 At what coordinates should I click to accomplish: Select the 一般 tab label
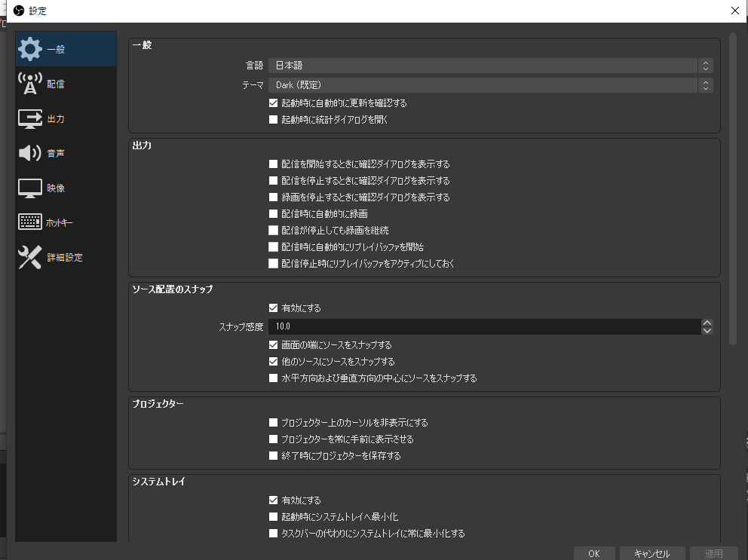click(x=56, y=49)
